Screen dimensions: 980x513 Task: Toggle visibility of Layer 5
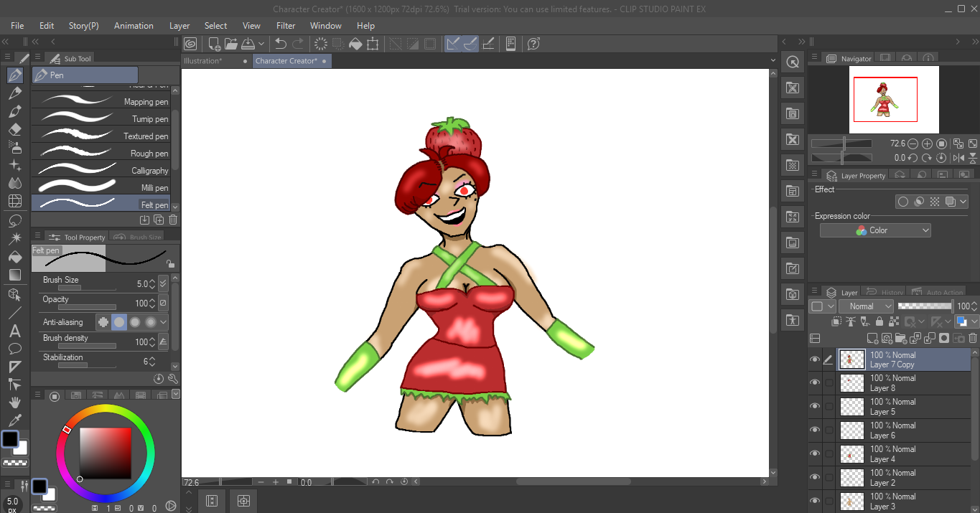click(815, 407)
